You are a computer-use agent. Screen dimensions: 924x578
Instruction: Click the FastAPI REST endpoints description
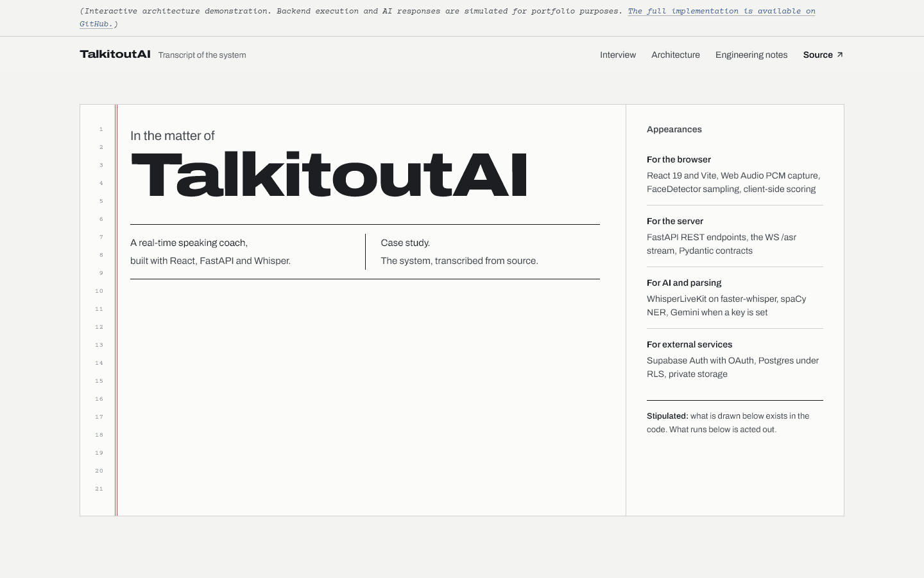coord(721,244)
